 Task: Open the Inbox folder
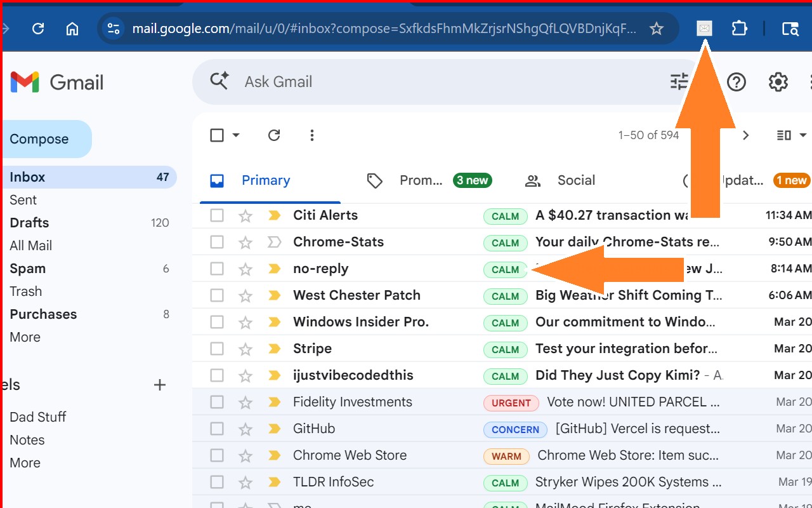[x=89, y=177]
